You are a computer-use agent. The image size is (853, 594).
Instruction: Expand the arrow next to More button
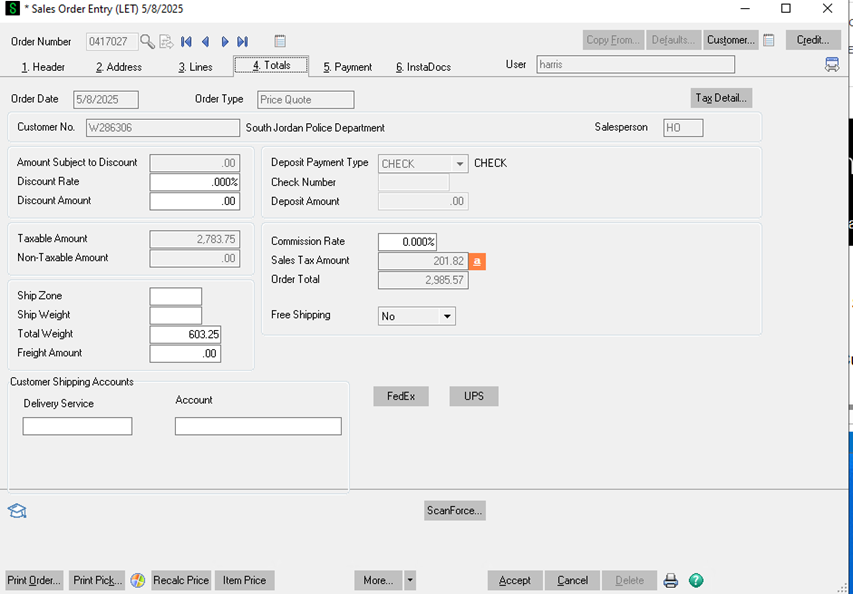click(410, 580)
